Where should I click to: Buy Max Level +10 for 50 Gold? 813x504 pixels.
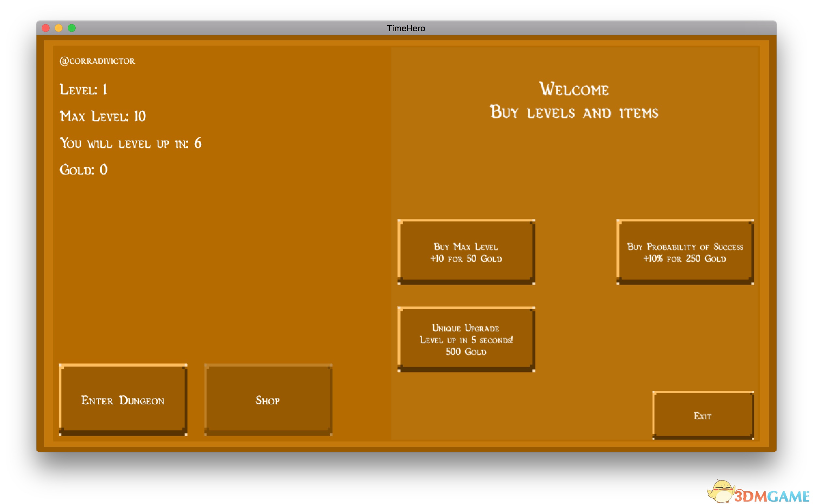click(x=466, y=252)
